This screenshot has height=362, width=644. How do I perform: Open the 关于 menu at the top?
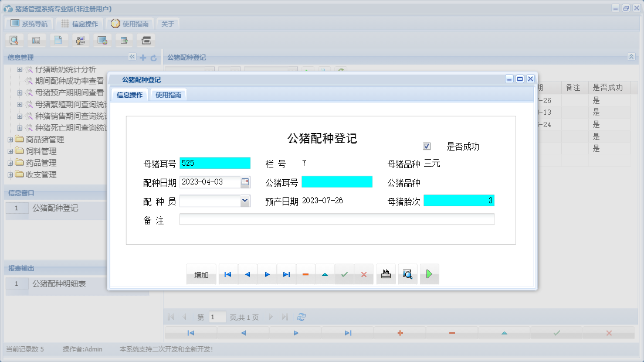pos(168,23)
